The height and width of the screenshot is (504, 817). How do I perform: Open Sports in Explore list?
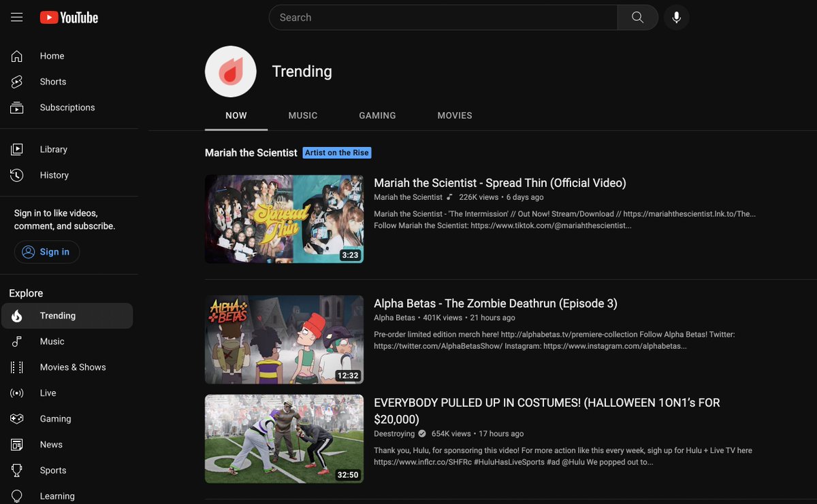point(67,471)
